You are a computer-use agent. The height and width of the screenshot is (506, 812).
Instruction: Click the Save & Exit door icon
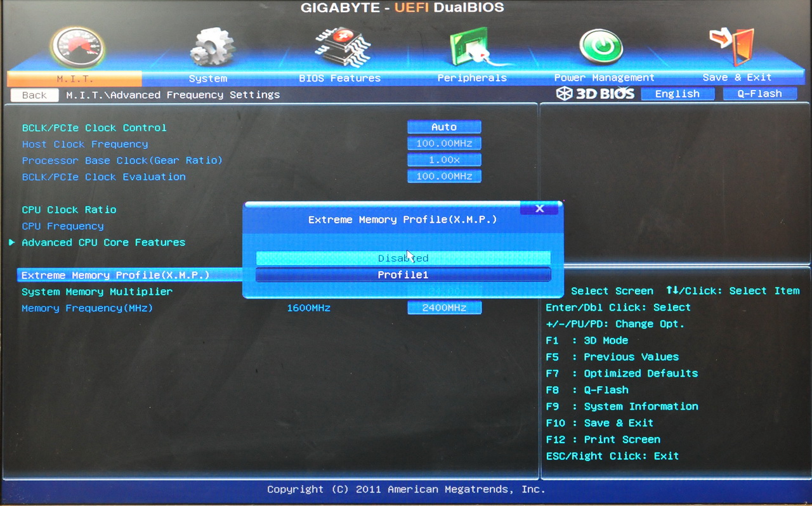(732, 46)
